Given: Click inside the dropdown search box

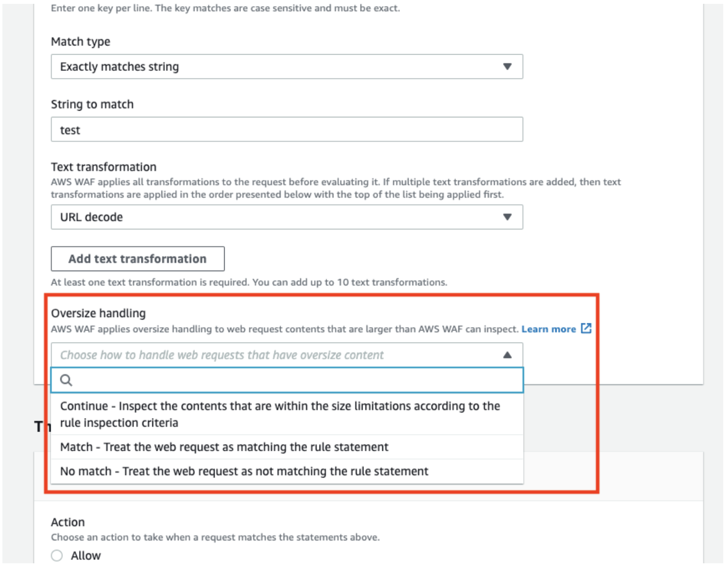Looking at the screenshot, I should [287, 380].
